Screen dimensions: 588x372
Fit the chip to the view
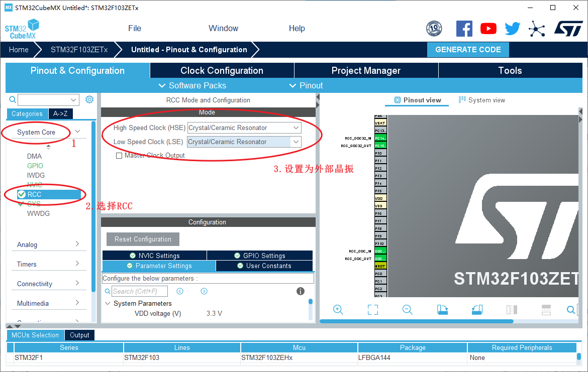pos(373,309)
